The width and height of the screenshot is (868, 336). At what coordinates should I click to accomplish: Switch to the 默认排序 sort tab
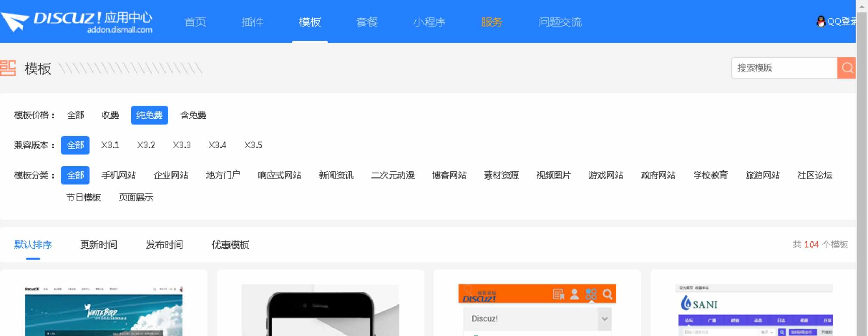tap(33, 245)
